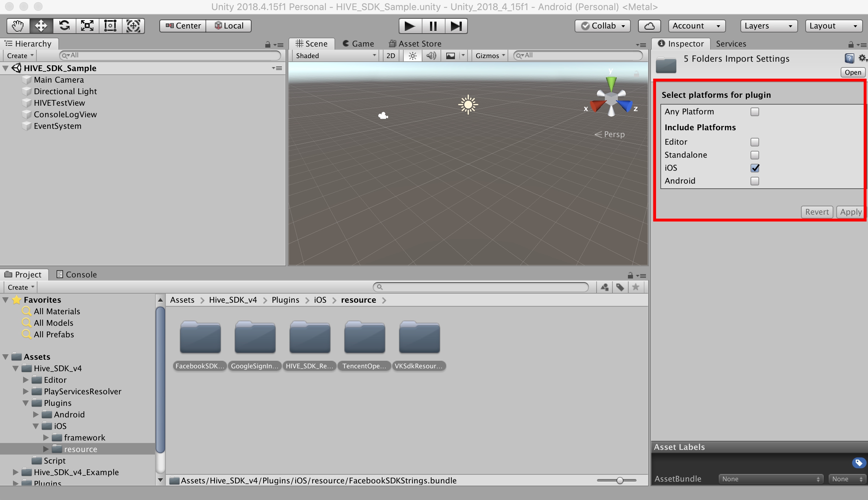Image resolution: width=868 pixels, height=500 pixels.
Task: Click the Rotate tool icon
Action: [65, 25]
